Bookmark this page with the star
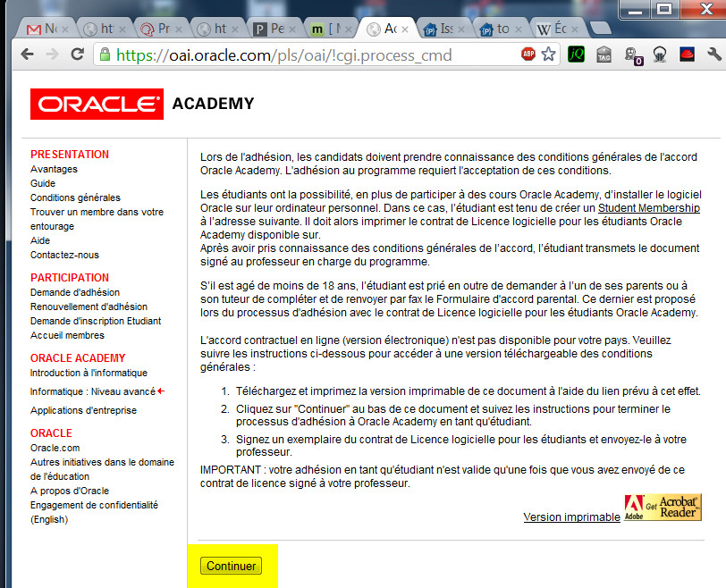This screenshot has height=588, width=726. point(549,55)
